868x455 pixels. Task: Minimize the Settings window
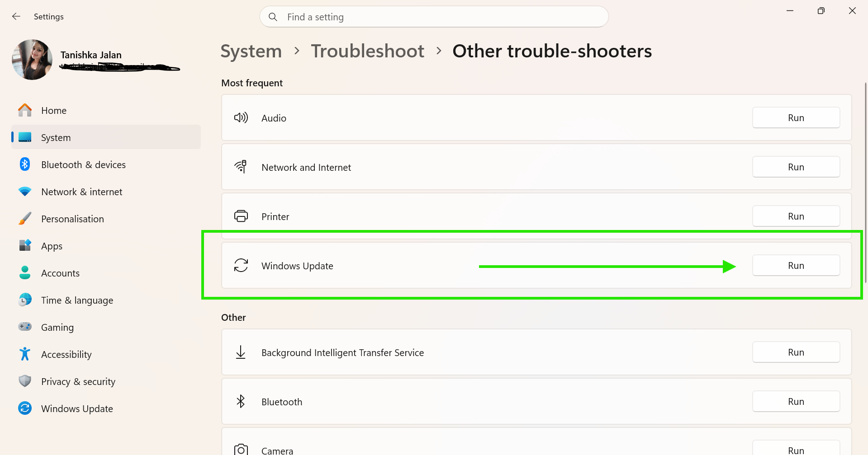tap(790, 10)
